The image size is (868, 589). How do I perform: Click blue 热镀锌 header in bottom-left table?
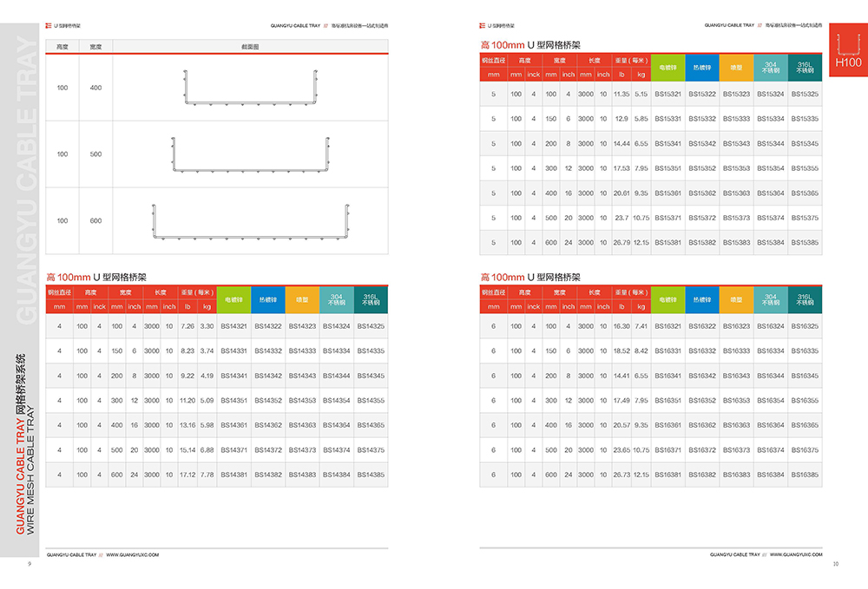click(x=268, y=299)
